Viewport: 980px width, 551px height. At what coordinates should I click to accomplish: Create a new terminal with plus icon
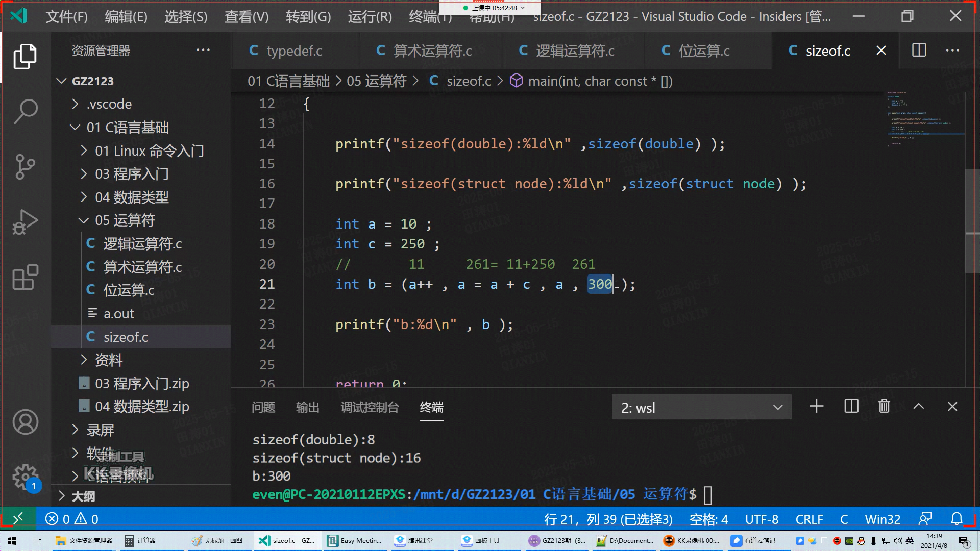coord(816,407)
